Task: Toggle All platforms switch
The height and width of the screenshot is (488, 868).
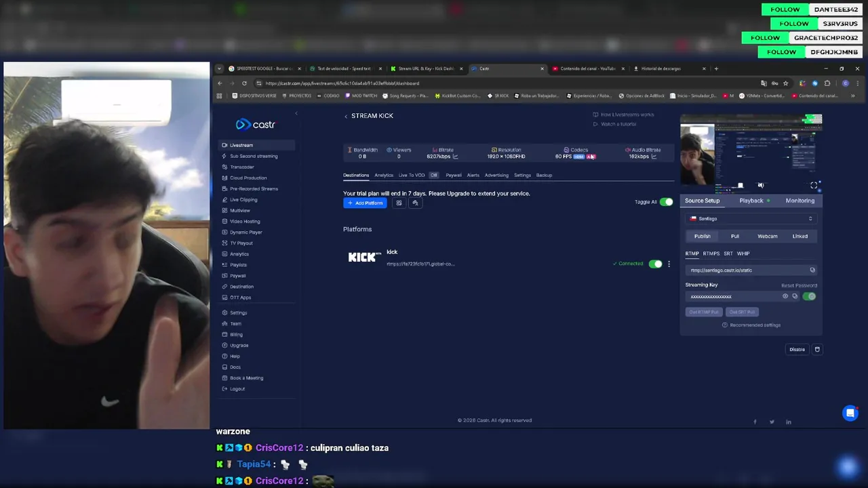Action: tap(666, 202)
